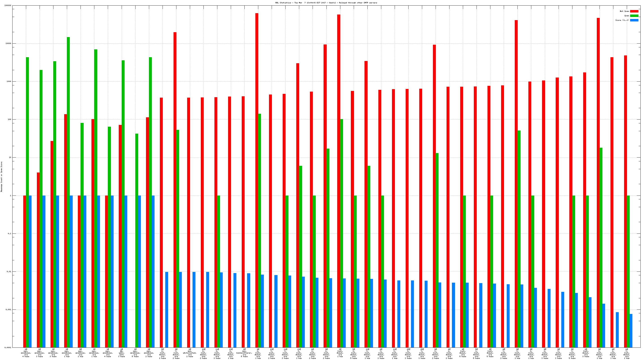644x362 pixels.
Task: Select the ips.backscatterer.org 5 hops label
Action: tap(244, 353)
